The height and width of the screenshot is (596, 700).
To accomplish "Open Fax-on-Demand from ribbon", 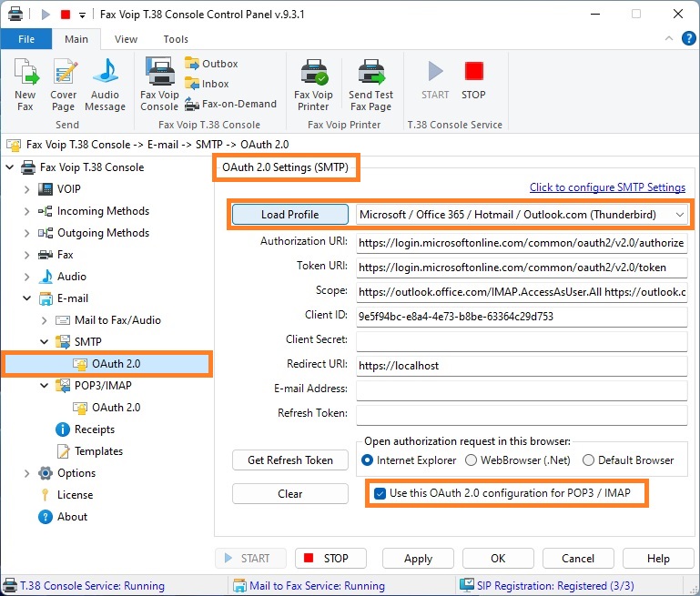I will click(231, 104).
